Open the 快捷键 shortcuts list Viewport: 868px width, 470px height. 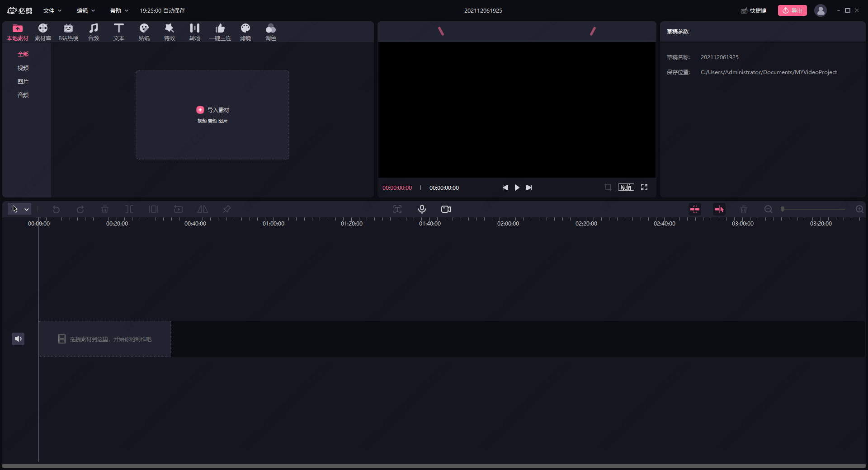pyautogui.click(x=754, y=10)
